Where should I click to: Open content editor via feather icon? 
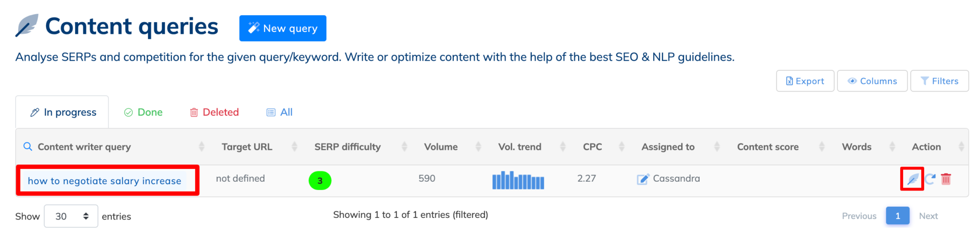click(912, 179)
